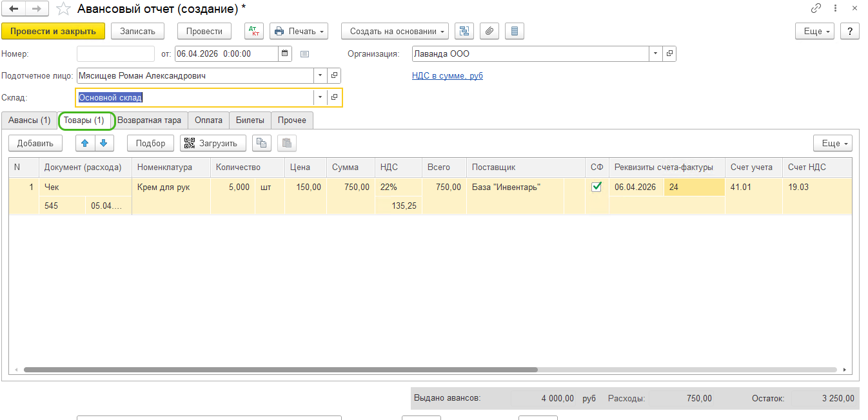Move the row up
868x420 pixels.
point(85,143)
